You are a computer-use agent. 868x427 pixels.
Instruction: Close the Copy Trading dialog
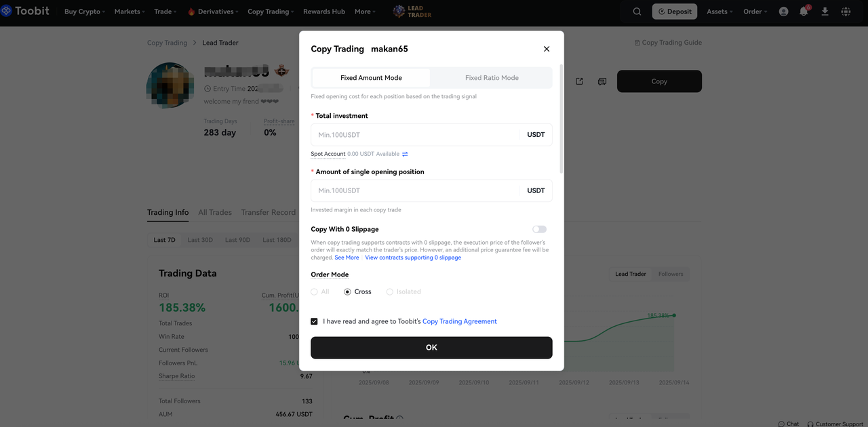pos(547,49)
